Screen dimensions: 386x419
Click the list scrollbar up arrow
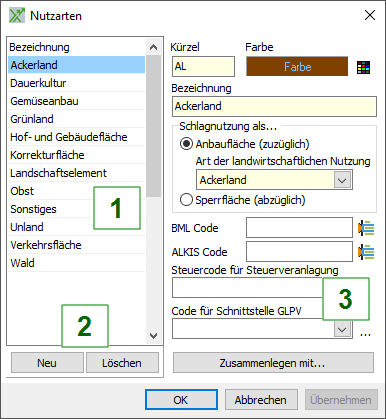pos(153,47)
